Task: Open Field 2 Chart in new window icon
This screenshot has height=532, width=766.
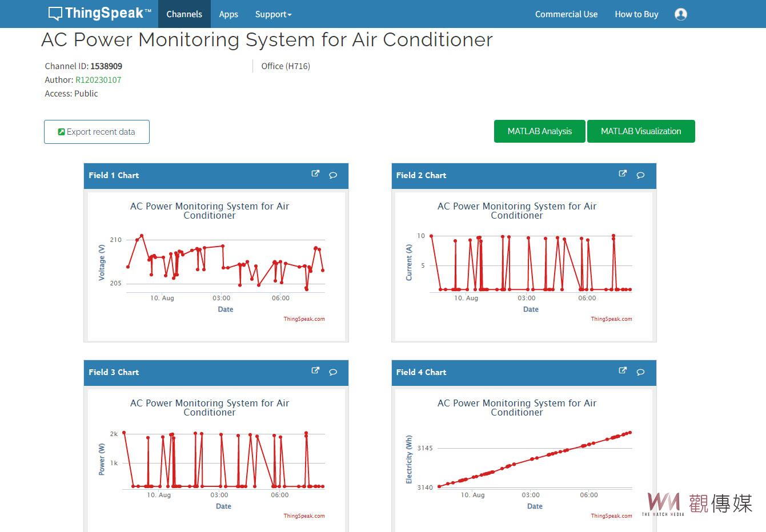Action: [x=623, y=174]
